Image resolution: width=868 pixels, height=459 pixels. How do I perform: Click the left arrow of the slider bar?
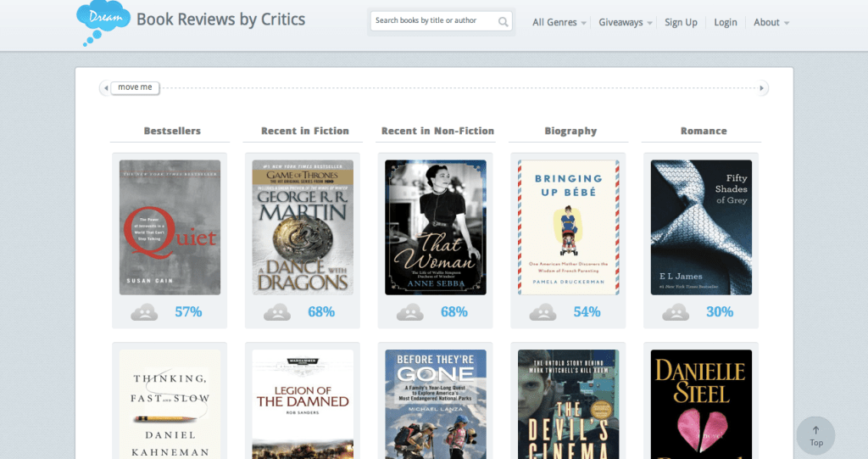pos(105,88)
